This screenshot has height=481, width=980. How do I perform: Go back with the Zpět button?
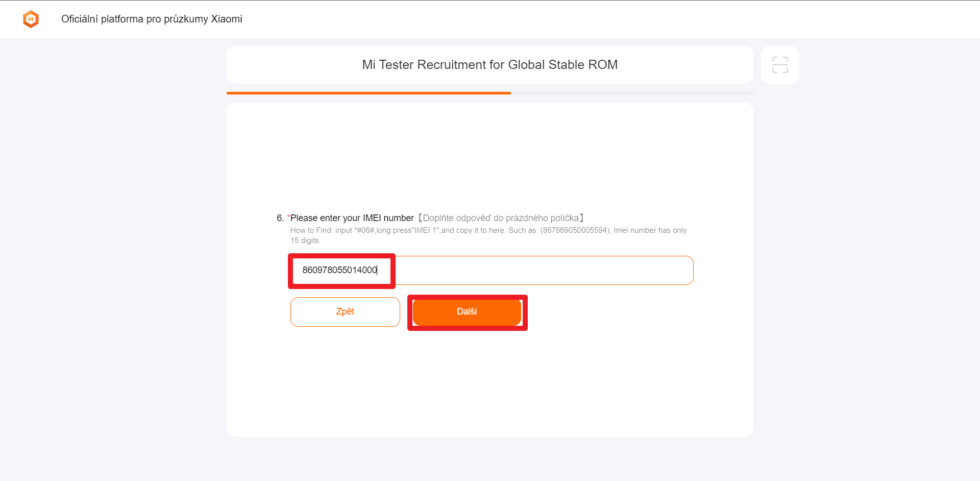(x=345, y=311)
